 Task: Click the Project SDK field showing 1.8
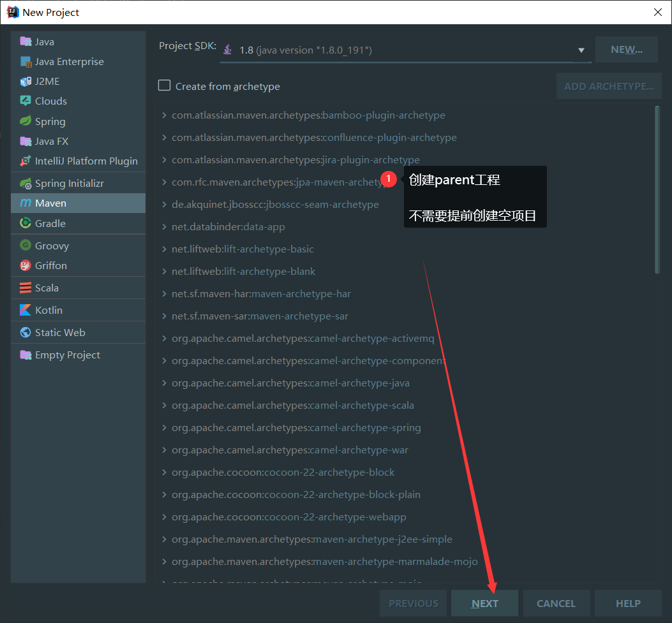[405, 50]
